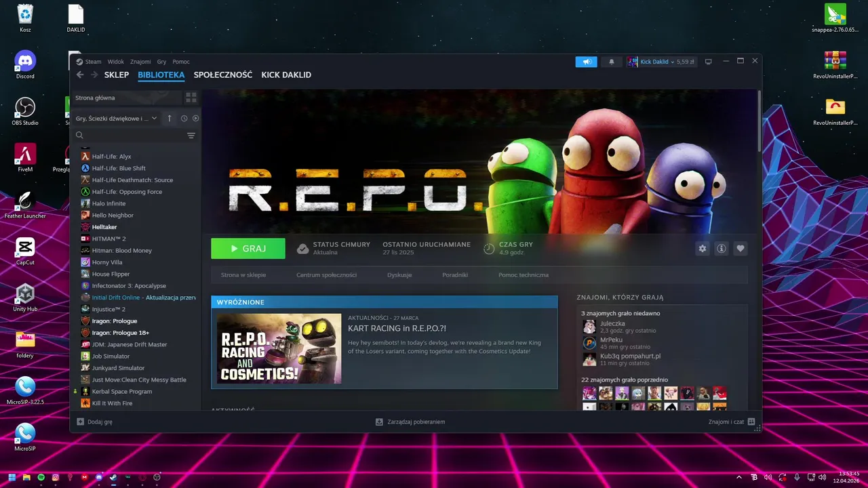Toggle ready-to-play filter icon
The height and width of the screenshot is (488, 868).
(x=196, y=118)
